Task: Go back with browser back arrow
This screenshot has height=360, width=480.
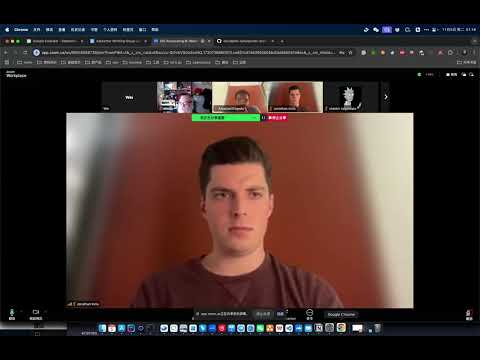Action: coord(6,53)
